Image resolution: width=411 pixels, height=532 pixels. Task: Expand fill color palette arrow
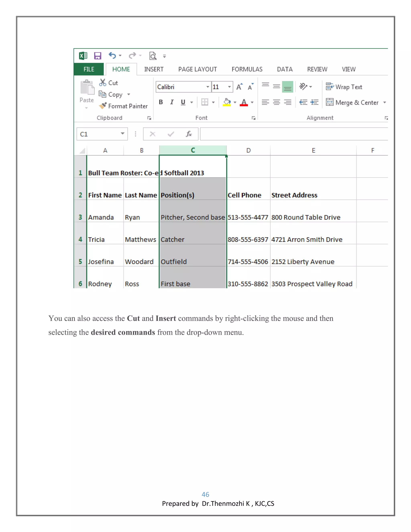click(235, 102)
